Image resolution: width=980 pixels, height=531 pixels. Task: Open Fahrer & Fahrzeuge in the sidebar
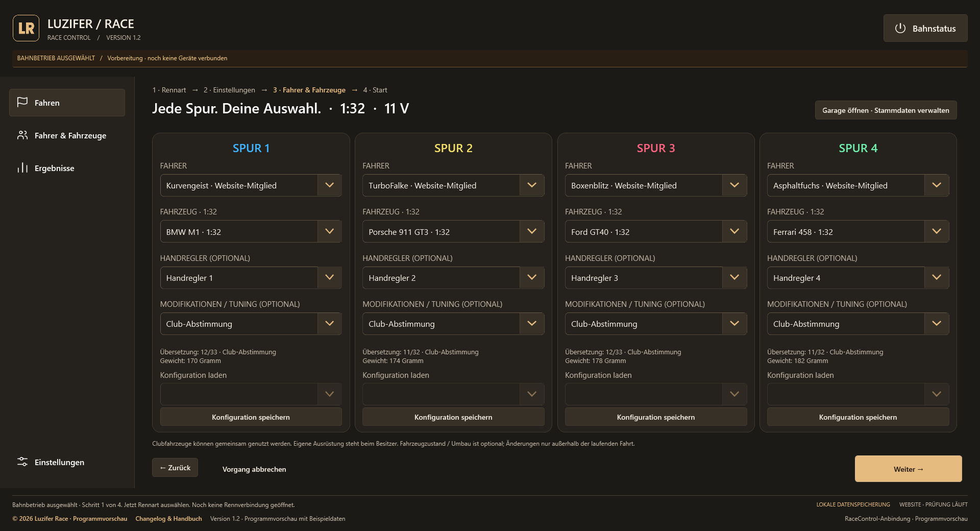[67, 135]
